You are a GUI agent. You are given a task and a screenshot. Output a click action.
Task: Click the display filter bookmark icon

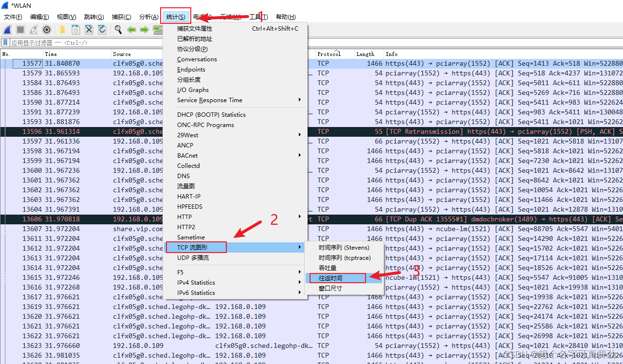(5, 42)
